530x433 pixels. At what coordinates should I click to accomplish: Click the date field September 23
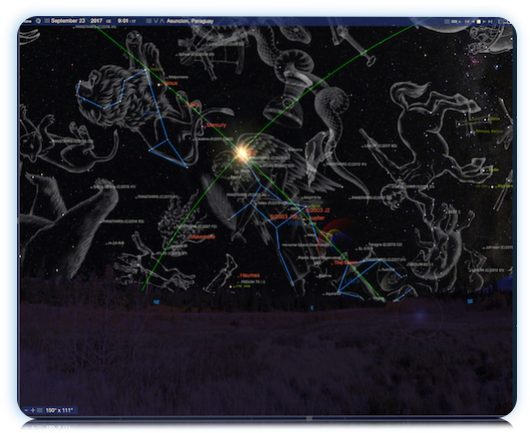pyautogui.click(x=68, y=21)
